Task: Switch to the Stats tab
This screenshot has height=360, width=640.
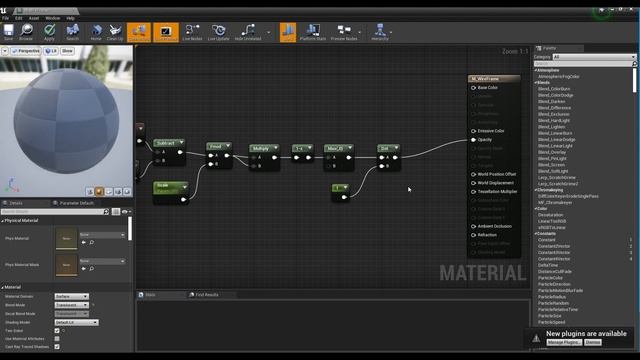Action: point(151,295)
